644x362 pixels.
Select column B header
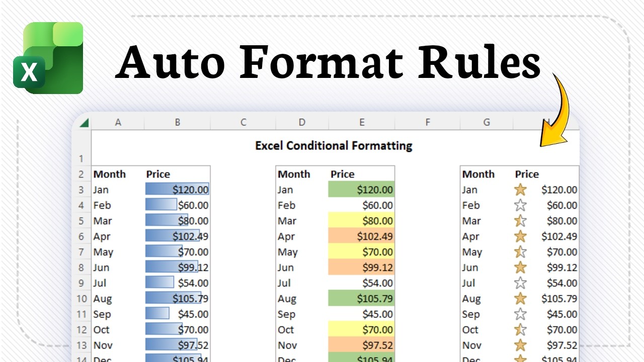[x=177, y=122]
